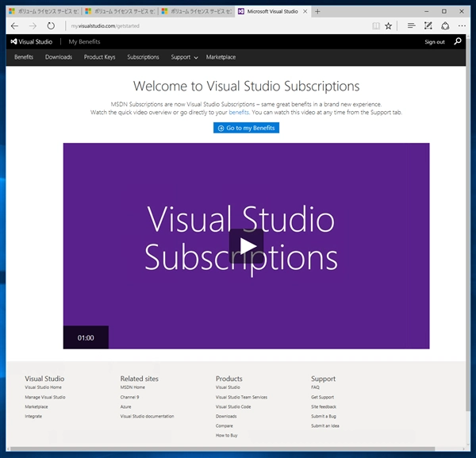Open the Subscriptions menu item
The image size is (476, 458).
click(143, 57)
